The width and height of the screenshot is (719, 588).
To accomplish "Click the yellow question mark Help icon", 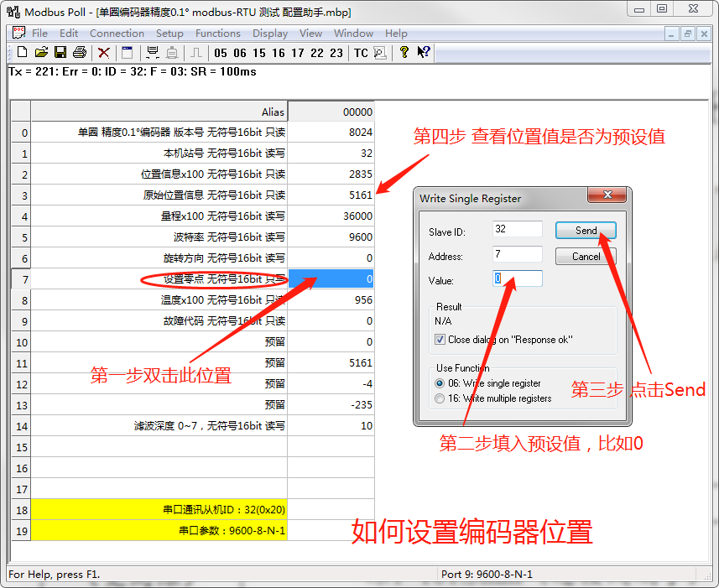I will [404, 52].
